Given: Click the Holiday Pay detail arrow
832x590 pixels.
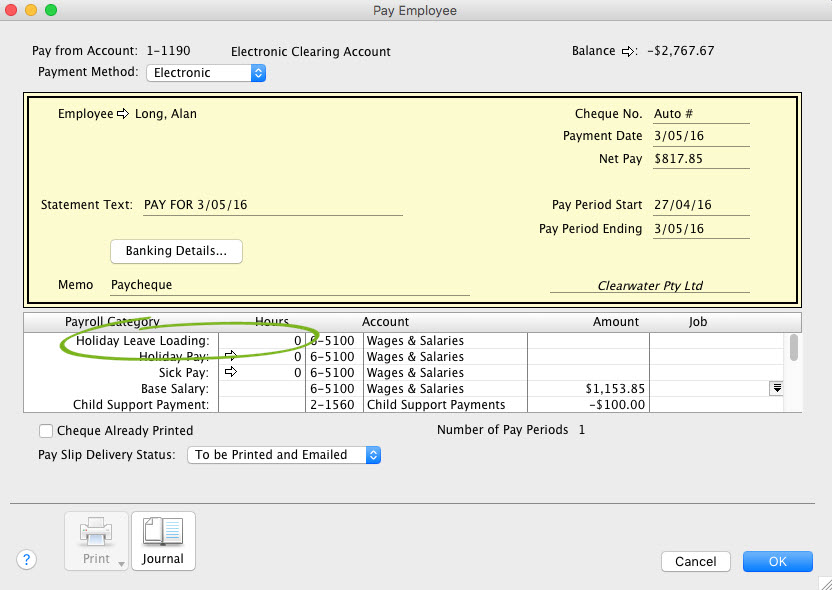Looking at the screenshot, I should pyautogui.click(x=231, y=356).
